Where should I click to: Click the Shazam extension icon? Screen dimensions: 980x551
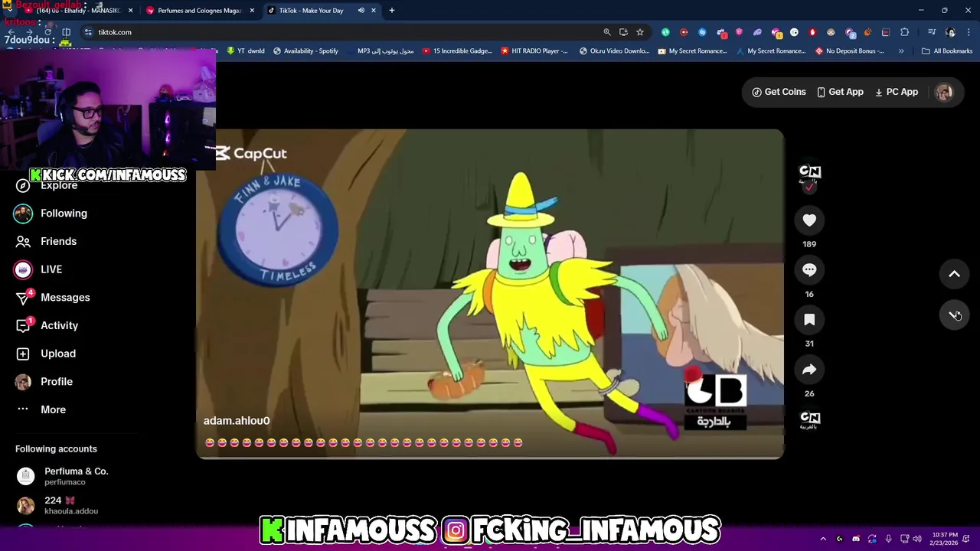pyautogui.click(x=702, y=32)
